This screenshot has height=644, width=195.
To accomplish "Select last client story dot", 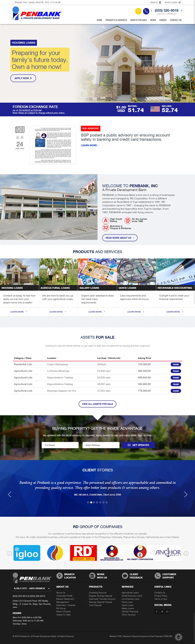I will (107, 502).
